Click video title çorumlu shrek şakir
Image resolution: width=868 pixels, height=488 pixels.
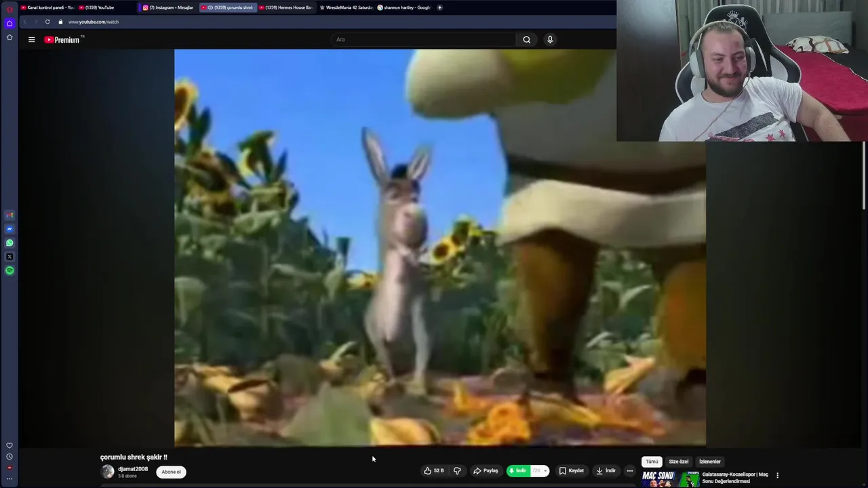[134, 457]
